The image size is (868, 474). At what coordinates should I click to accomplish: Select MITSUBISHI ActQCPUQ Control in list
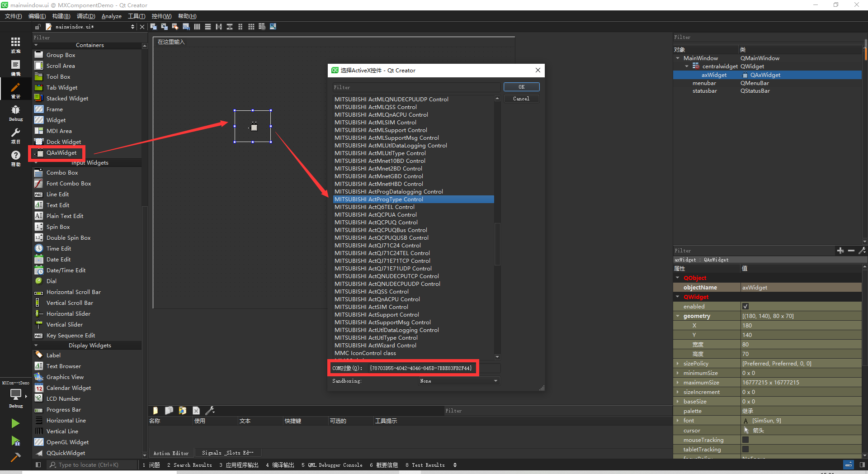(x=414, y=223)
